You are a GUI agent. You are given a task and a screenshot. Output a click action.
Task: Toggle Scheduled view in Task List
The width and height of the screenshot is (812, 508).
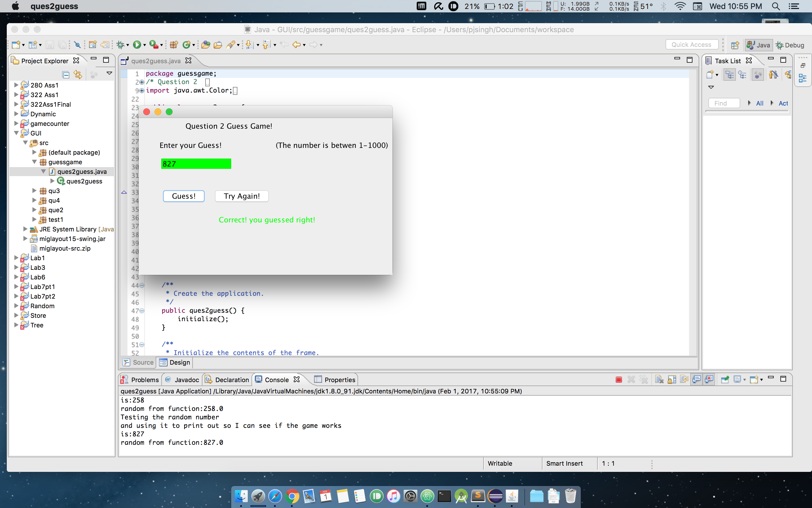pyautogui.click(x=742, y=75)
